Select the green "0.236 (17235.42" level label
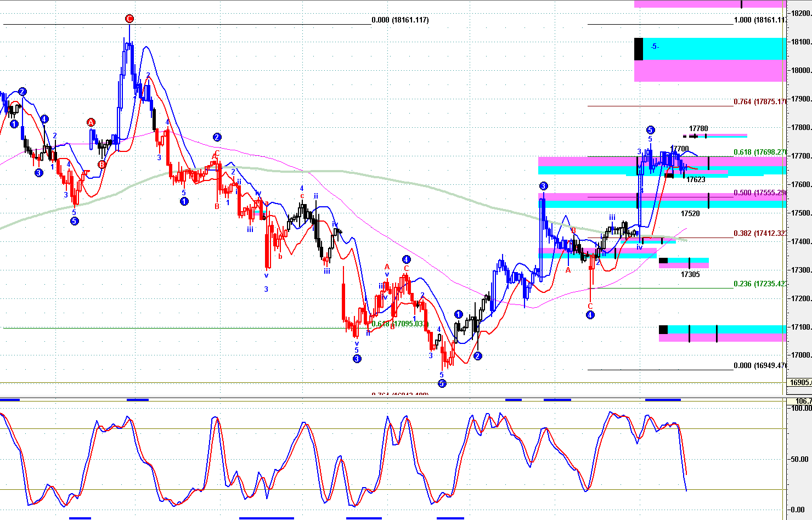The image size is (812, 520). 760,284
